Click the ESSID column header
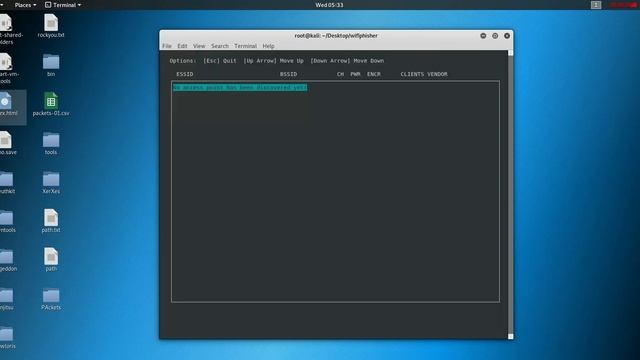Image resolution: width=640 pixels, height=360 pixels. pos(184,74)
